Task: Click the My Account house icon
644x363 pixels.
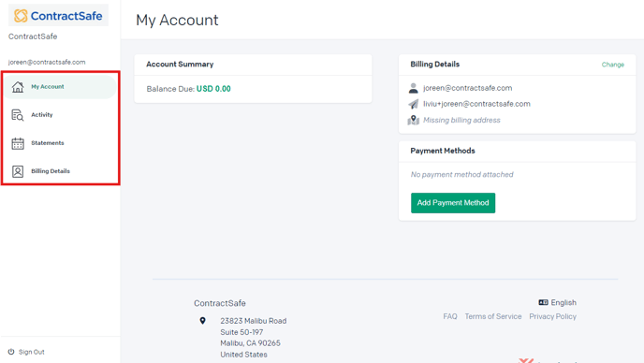Action: coord(18,87)
